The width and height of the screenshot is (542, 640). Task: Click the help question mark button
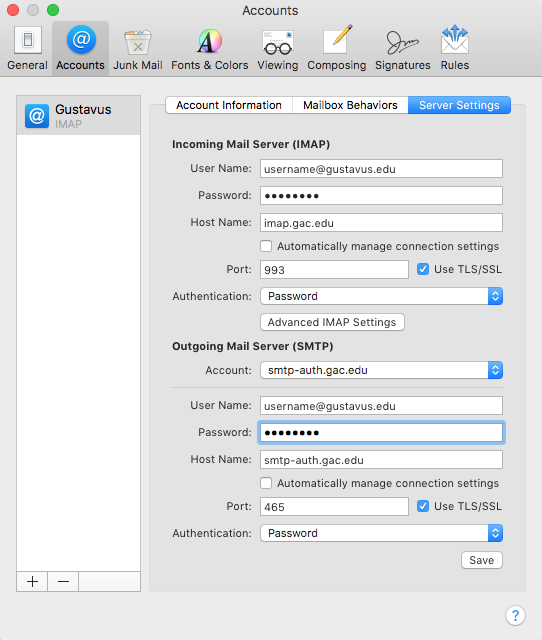pos(515,615)
